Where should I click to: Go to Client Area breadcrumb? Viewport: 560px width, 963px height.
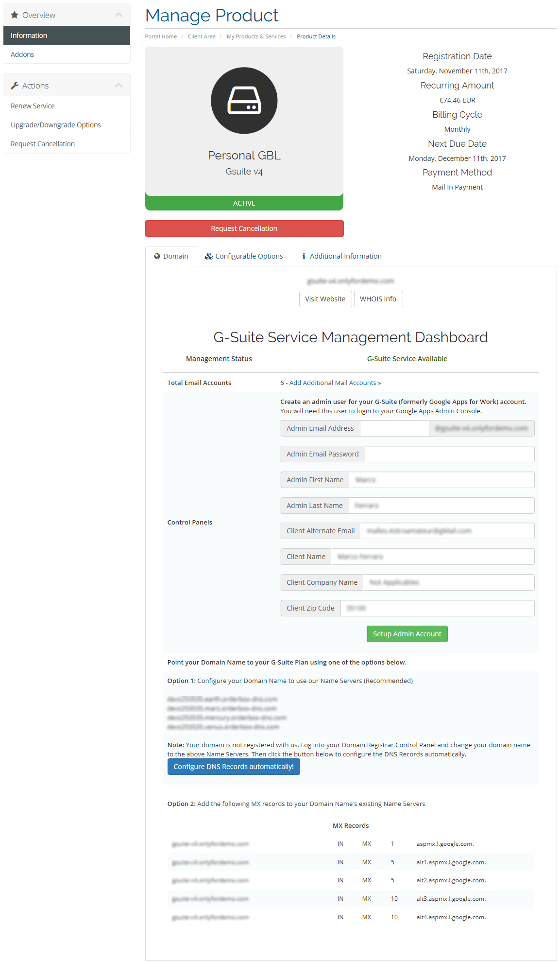click(x=202, y=36)
